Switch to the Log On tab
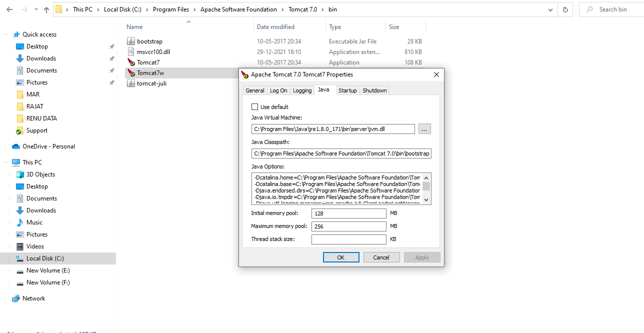The height and width of the screenshot is (333, 644). (278, 90)
